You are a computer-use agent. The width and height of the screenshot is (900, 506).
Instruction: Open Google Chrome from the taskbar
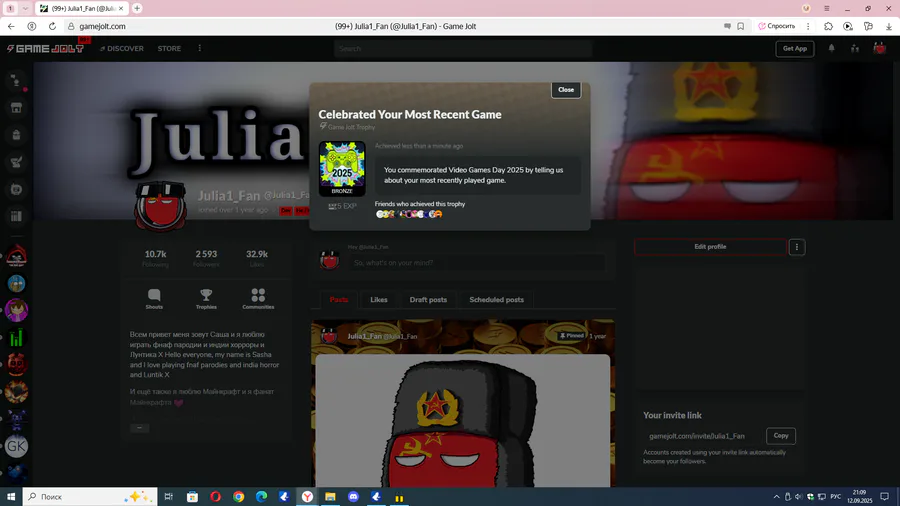click(x=238, y=497)
